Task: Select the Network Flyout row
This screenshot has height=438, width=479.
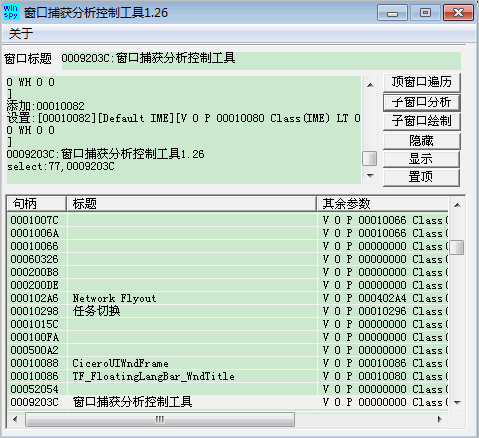Action: coord(228,298)
